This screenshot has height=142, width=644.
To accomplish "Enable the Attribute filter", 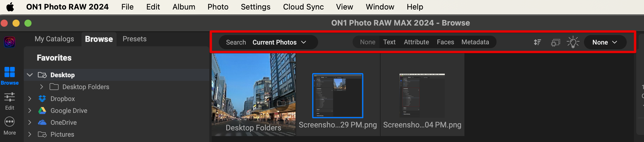I will tap(416, 42).
